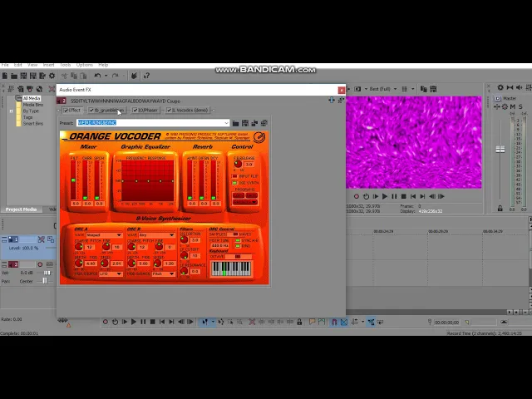Screen dimensions: 532x399
Task: Open preview quality Best (Full) dropdown
Action: (x=396, y=89)
